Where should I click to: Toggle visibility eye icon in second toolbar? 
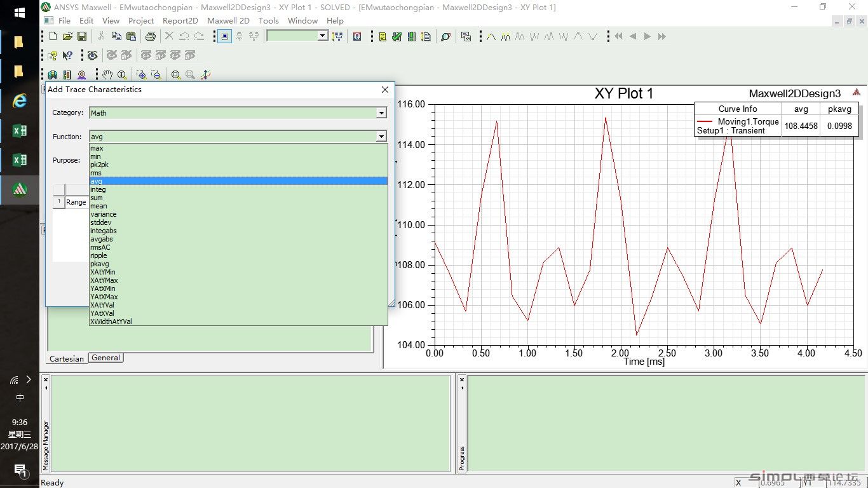(x=92, y=55)
